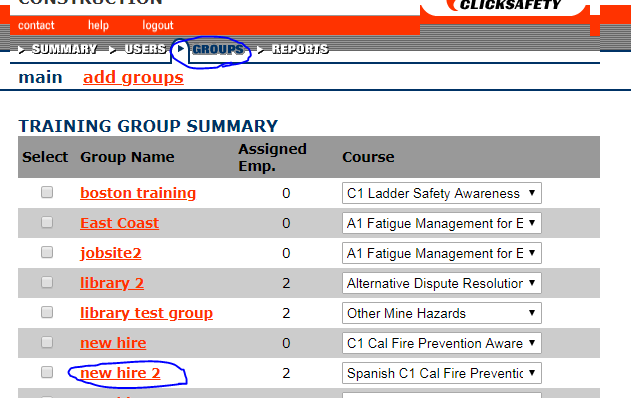Screen dimensions: 631x398
Task: Open the Spanish C1 Cal Fire dropdown
Action: (x=442, y=373)
